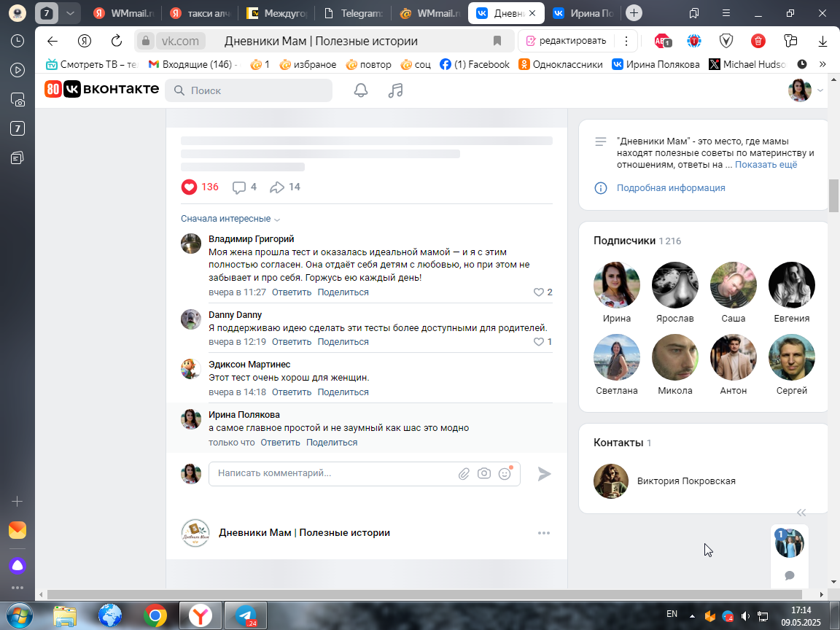Open the screenshot tool in the sidebar

pos(17,100)
